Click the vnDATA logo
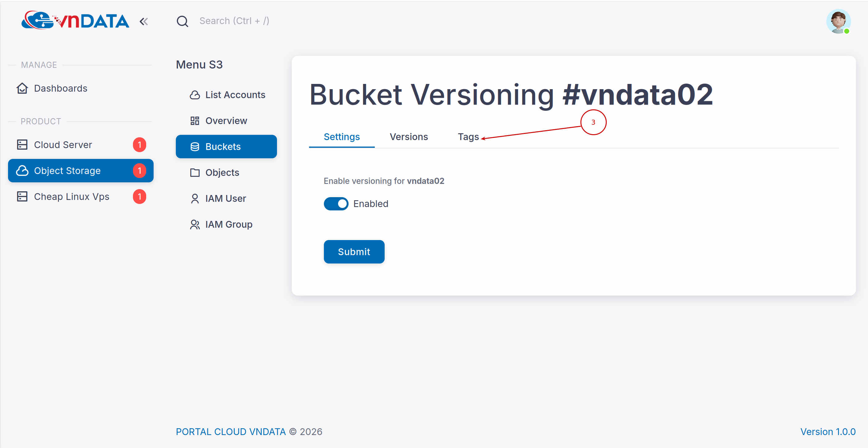Screen dimensions: 868x448 75,21
